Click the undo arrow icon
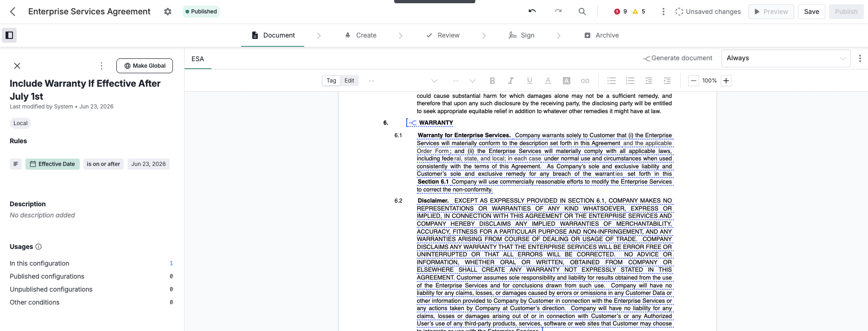 (532, 11)
